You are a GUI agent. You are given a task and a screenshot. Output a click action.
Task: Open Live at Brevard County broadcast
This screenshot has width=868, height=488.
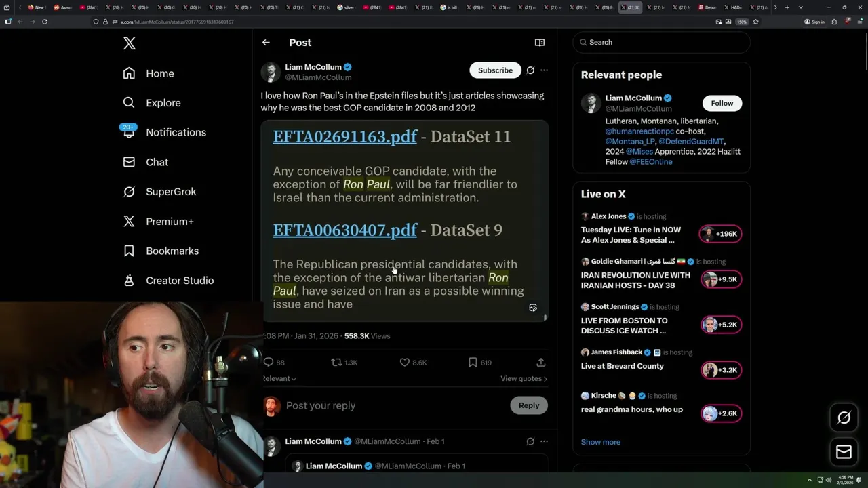pyautogui.click(x=622, y=366)
